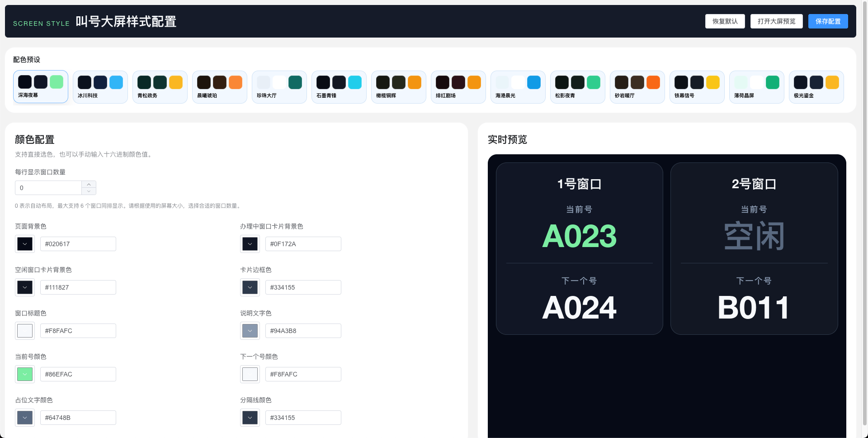Expand the 说明文字色 color picker

(x=250, y=331)
